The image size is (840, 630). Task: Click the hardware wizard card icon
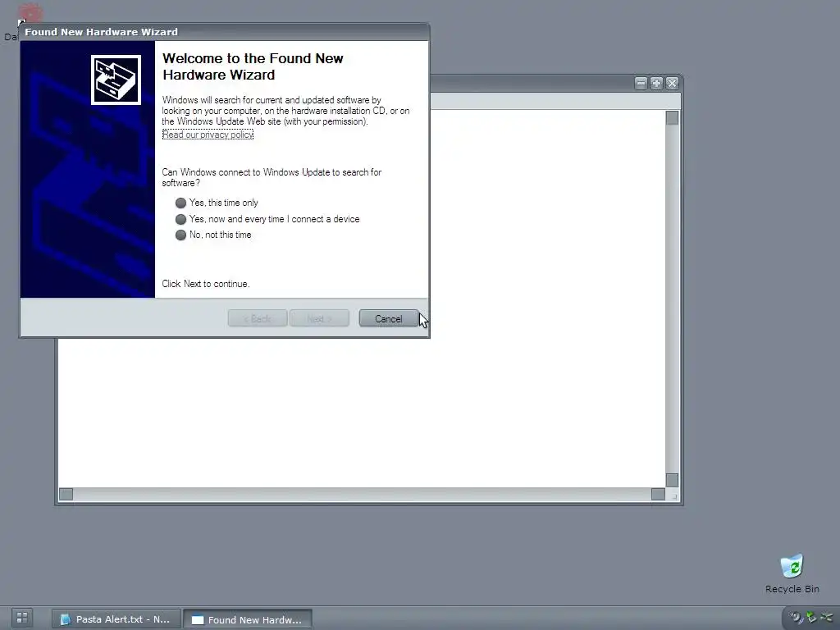click(116, 80)
